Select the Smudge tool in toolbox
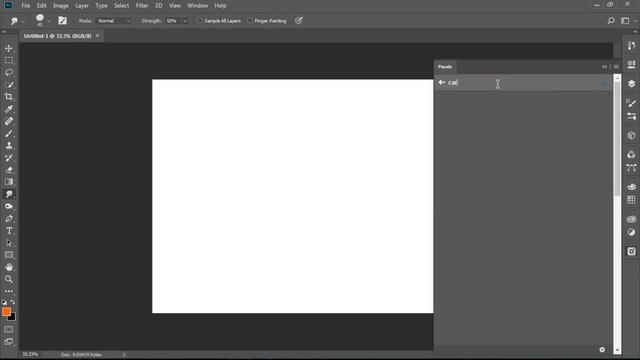Image resolution: width=640 pixels, height=360 pixels. (x=9, y=194)
